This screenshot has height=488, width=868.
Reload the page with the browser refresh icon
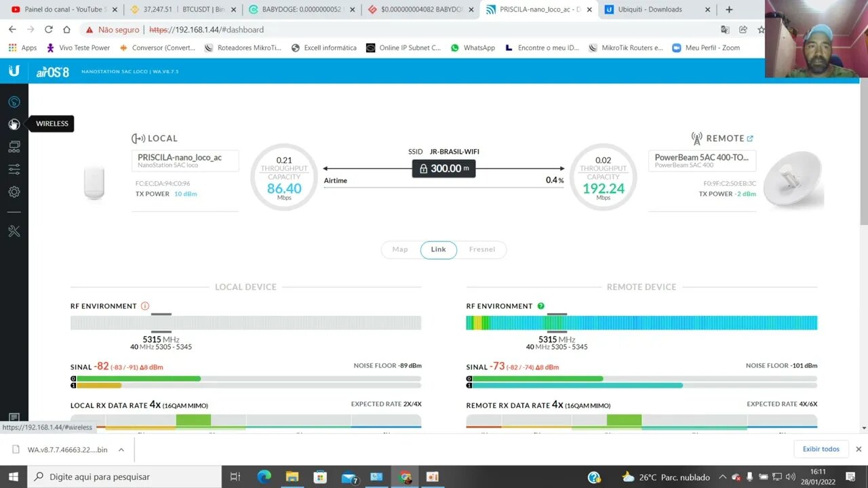pos(49,30)
